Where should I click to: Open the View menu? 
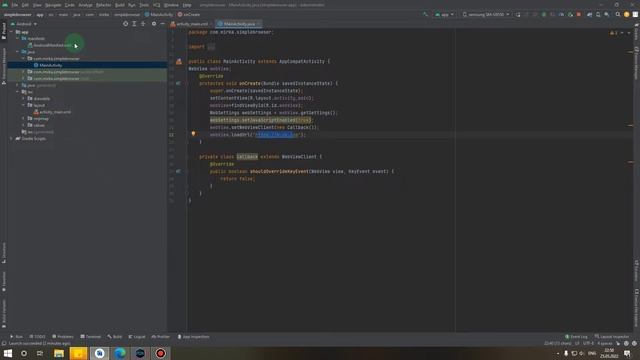coord(37,5)
